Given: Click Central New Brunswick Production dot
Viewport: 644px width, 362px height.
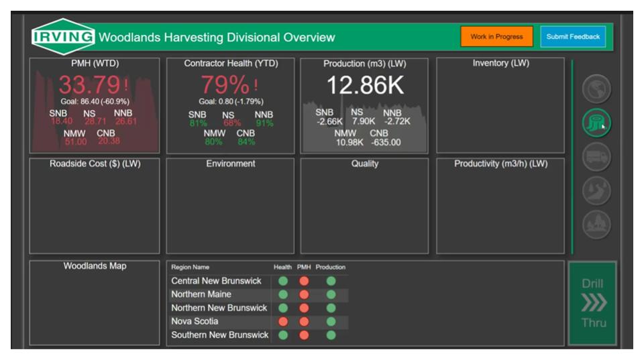Looking at the screenshot, I should click(331, 281).
